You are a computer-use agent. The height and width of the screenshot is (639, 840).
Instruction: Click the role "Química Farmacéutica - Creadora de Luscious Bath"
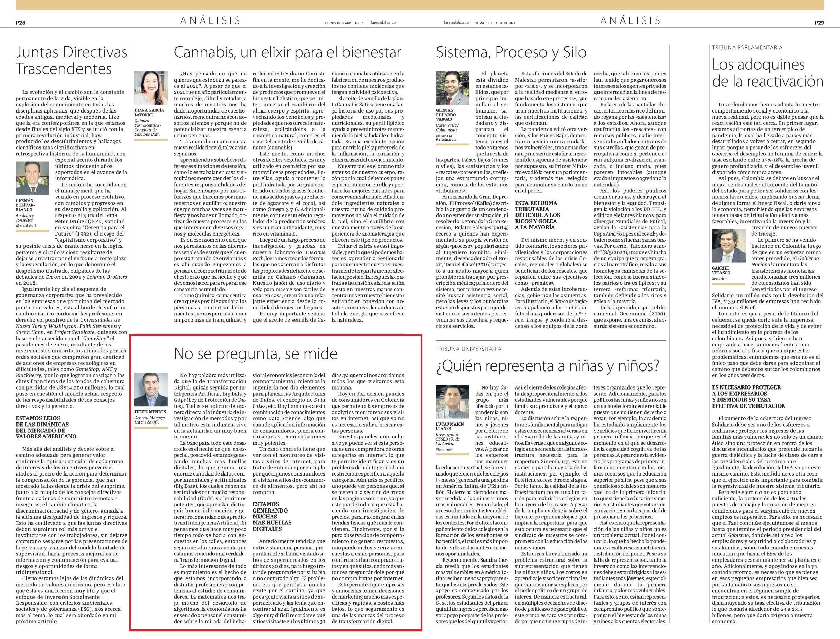[148, 127]
